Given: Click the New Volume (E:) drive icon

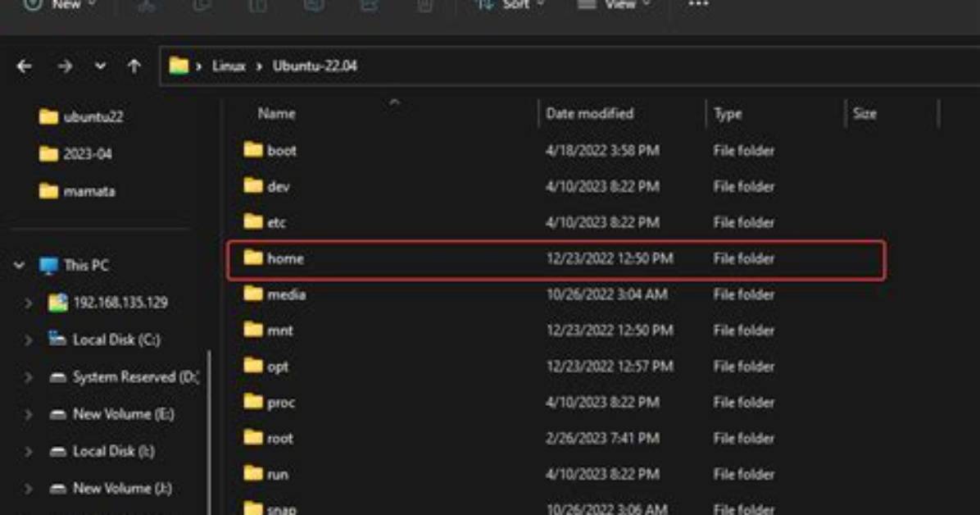Looking at the screenshot, I should click(x=57, y=414).
